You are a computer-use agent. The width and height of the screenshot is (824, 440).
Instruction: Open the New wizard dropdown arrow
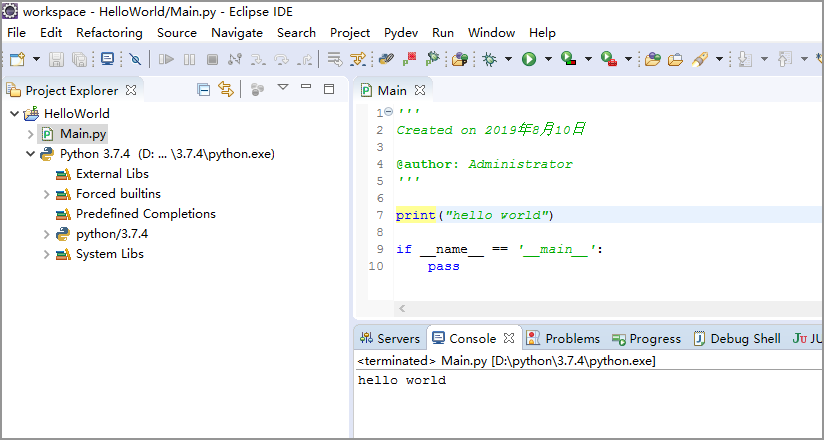tap(36, 59)
